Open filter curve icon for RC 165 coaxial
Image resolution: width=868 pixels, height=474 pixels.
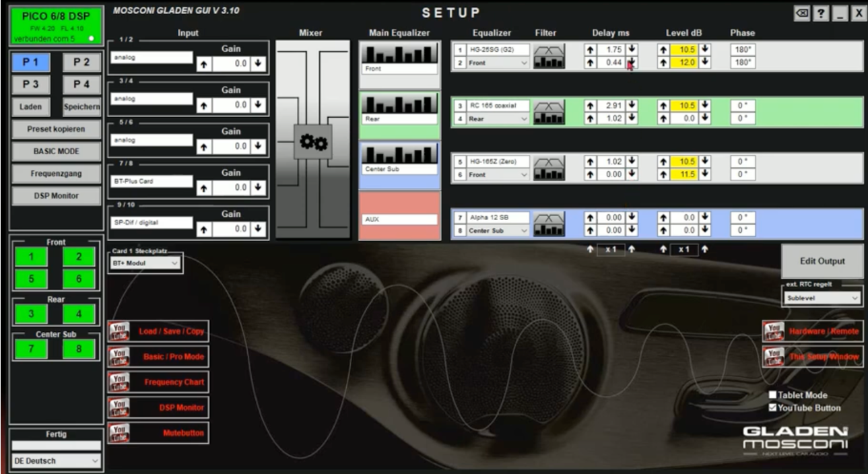[549, 106]
